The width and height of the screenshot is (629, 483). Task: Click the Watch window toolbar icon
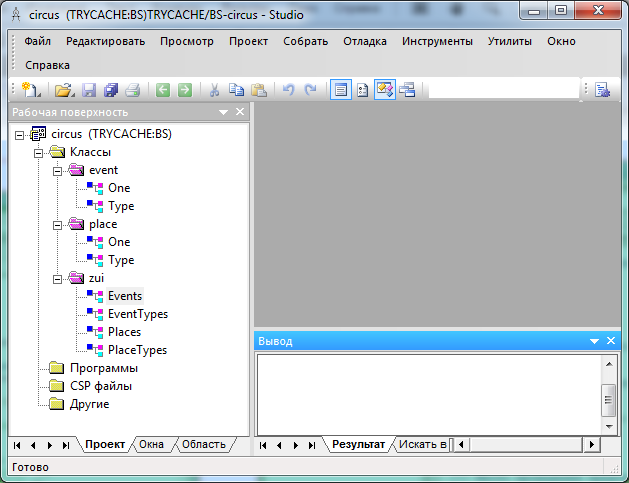click(407, 89)
